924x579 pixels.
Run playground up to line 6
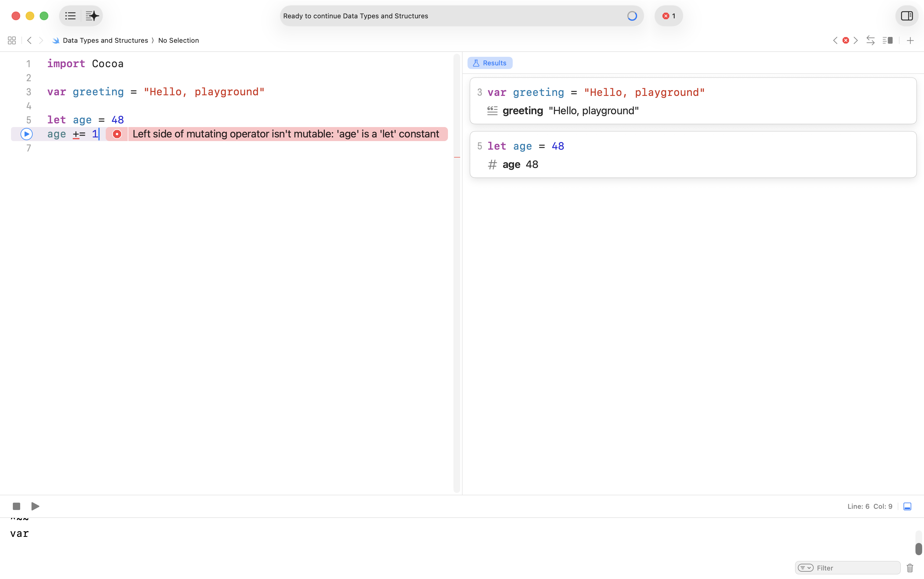tap(27, 134)
